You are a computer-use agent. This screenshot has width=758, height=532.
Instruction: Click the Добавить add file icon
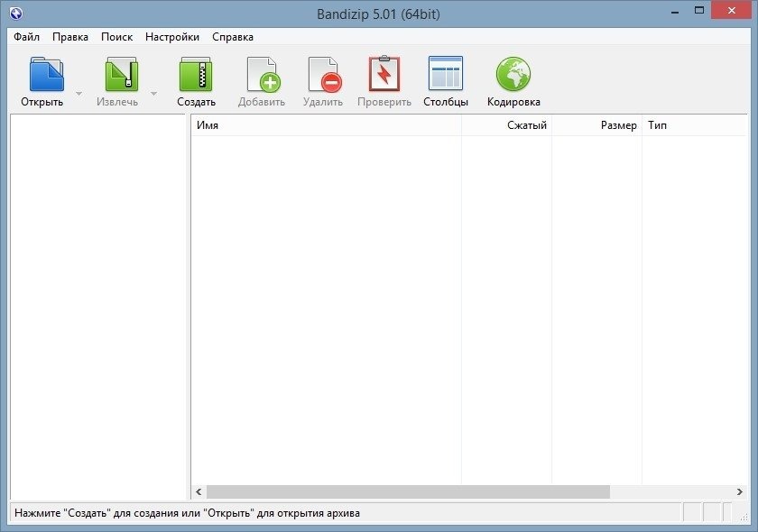coord(263,74)
